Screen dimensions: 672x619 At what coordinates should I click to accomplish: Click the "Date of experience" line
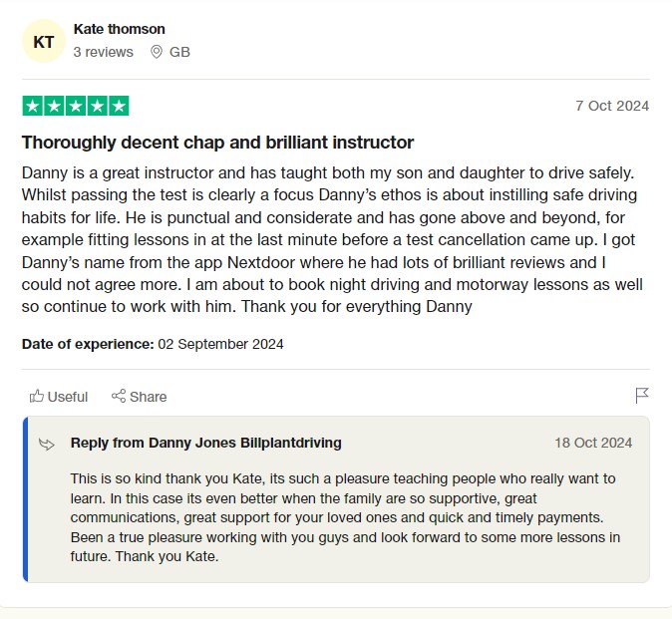click(153, 344)
